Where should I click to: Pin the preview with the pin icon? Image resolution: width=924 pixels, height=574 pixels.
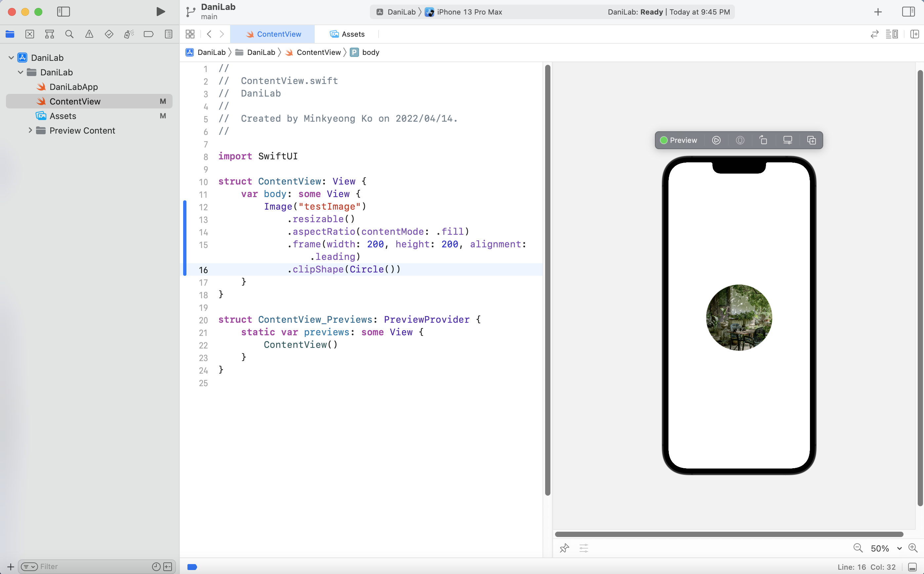click(x=564, y=548)
